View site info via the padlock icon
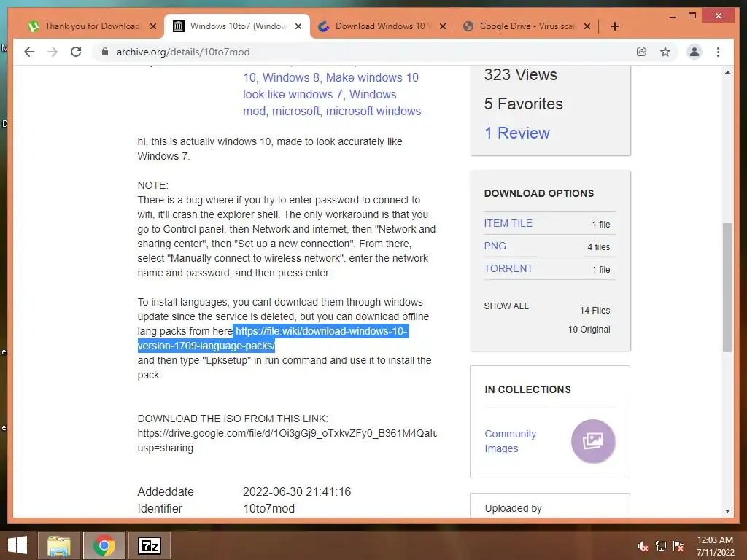This screenshot has height=560, width=747. pyautogui.click(x=105, y=52)
